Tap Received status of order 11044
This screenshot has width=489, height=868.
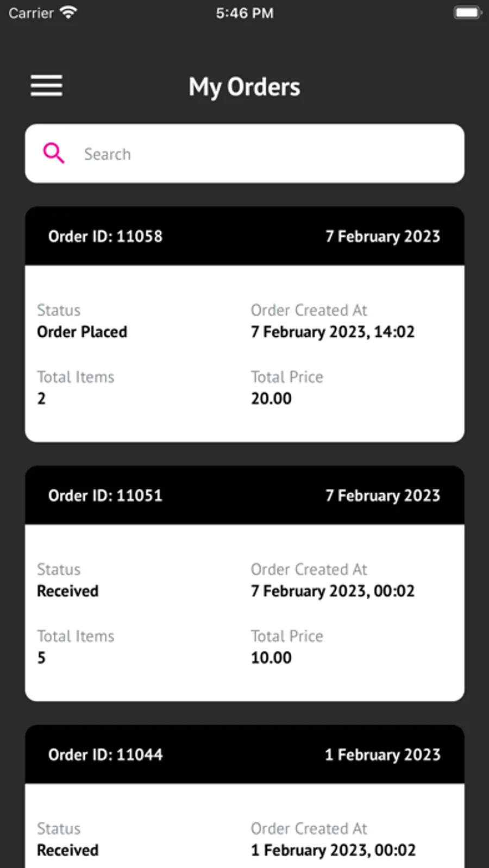coord(68,850)
